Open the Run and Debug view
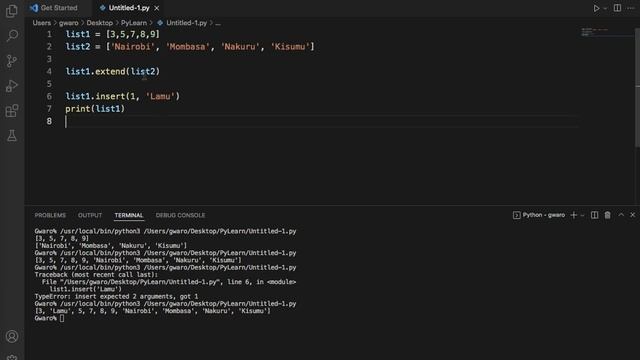 pyautogui.click(x=12, y=86)
